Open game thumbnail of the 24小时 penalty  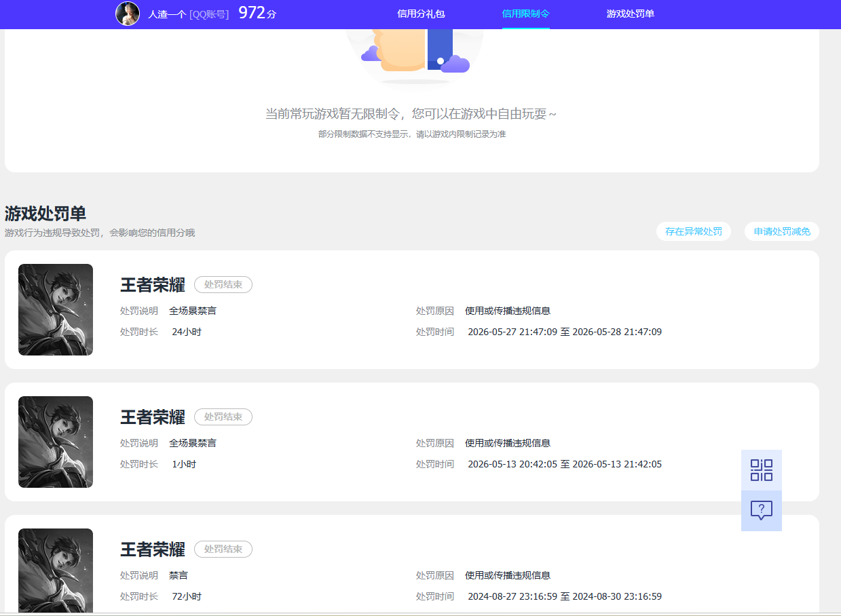(x=56, y=309)
